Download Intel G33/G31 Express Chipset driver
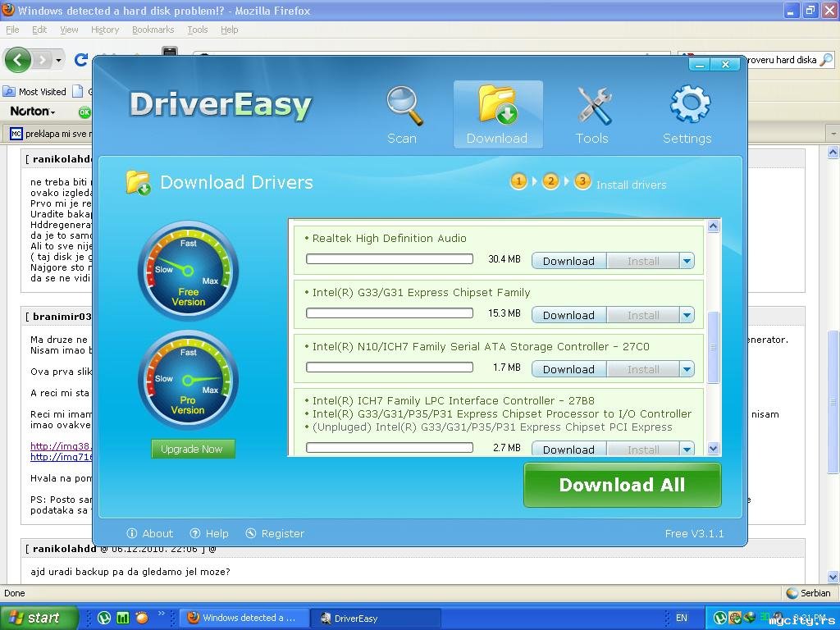840x630 pixels. point(569,315)
